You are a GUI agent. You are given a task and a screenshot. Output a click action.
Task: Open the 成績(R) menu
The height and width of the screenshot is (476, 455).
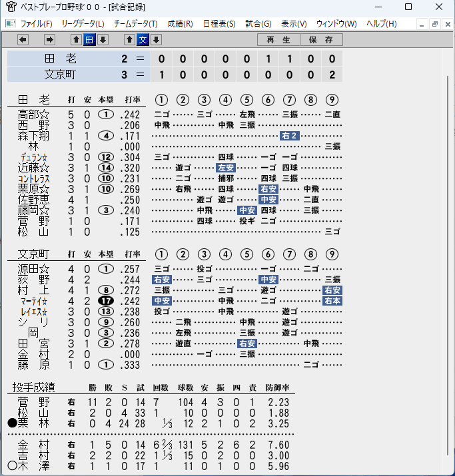[x=180, y=24]
